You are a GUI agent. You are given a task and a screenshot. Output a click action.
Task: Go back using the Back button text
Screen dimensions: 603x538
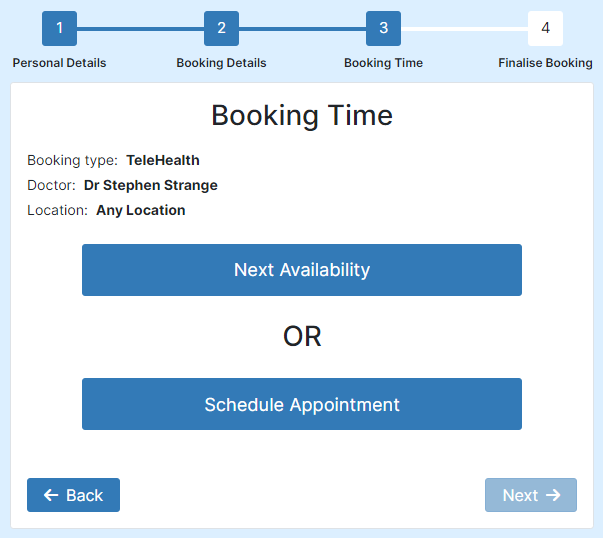click(85, 495)
